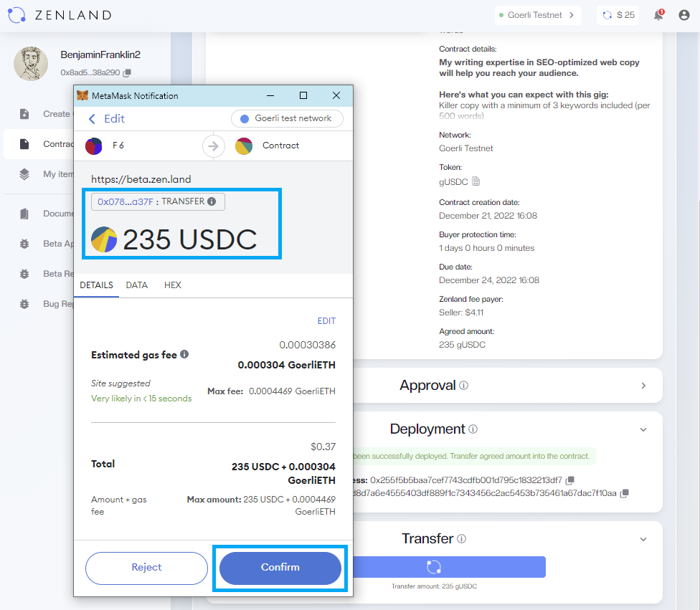Screen dimensions: 700x610
Task: Open the notifications bell
Action: click(x=658, y=15)
